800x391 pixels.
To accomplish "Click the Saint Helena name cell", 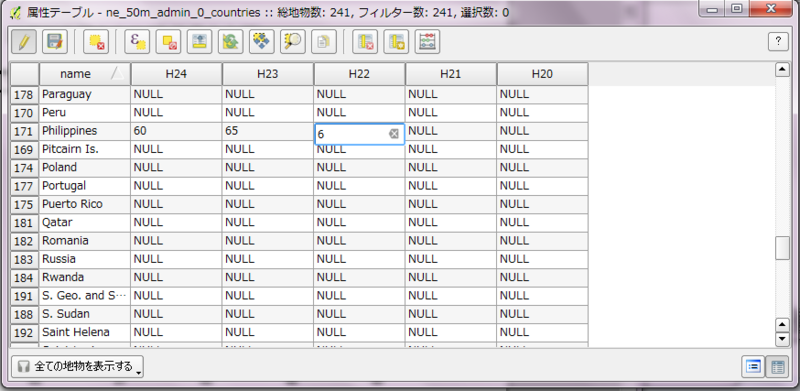I will pos(85,333).
